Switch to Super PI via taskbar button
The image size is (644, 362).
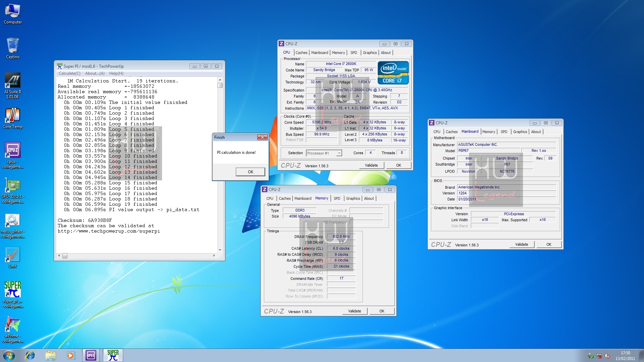(113, 355)
